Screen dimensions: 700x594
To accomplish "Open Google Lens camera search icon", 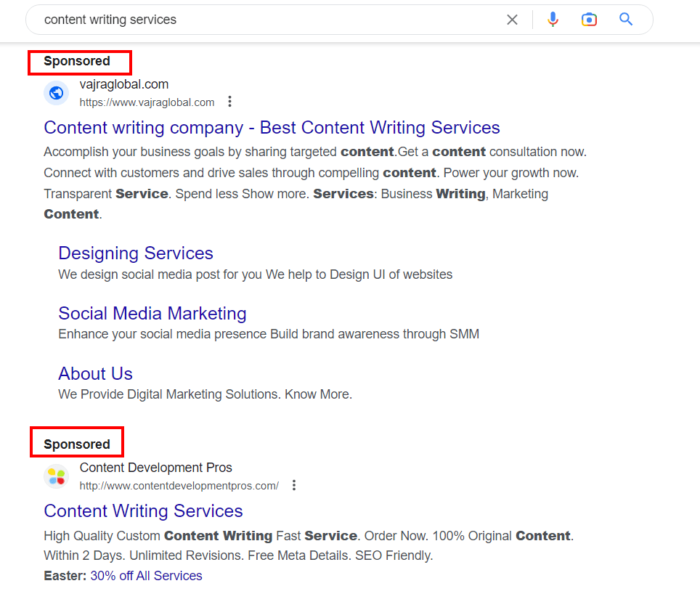I will (x=589, y=20).
